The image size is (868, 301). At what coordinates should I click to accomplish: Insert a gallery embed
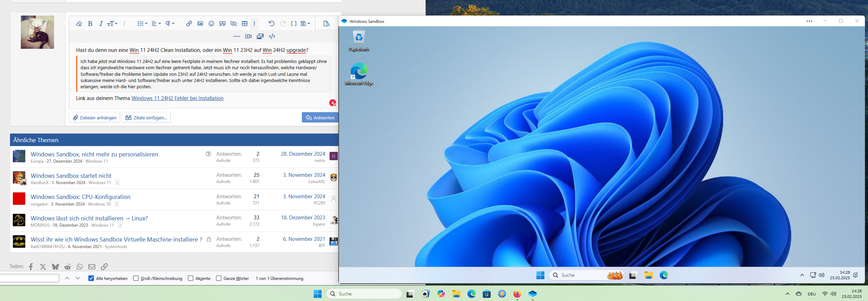260,36
